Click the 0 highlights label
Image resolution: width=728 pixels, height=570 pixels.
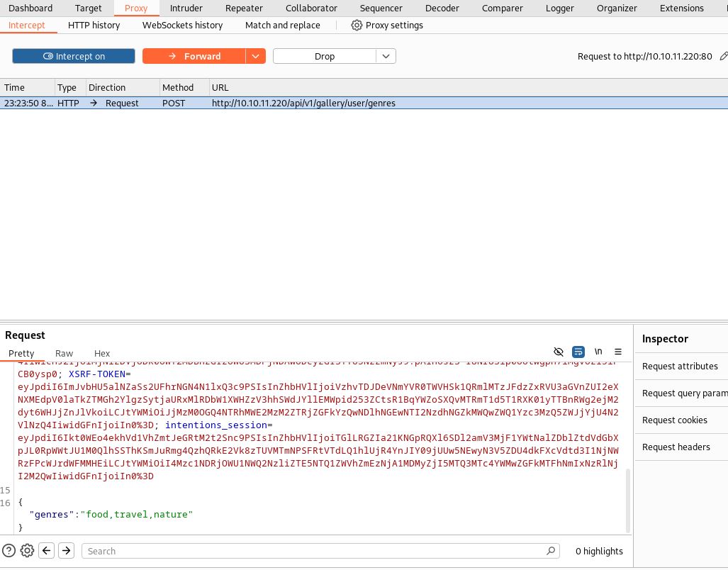pos(600,551)
